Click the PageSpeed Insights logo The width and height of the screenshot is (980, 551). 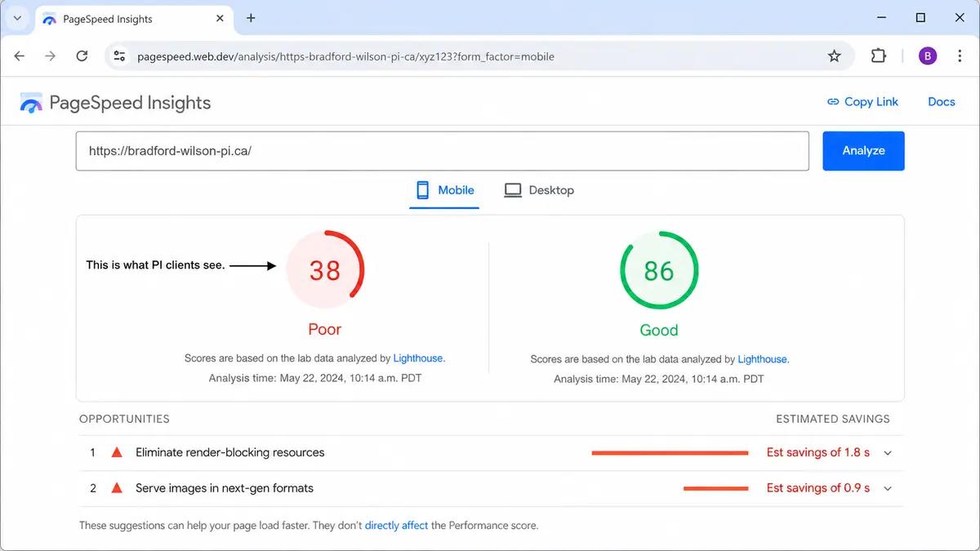pos(31,103)
